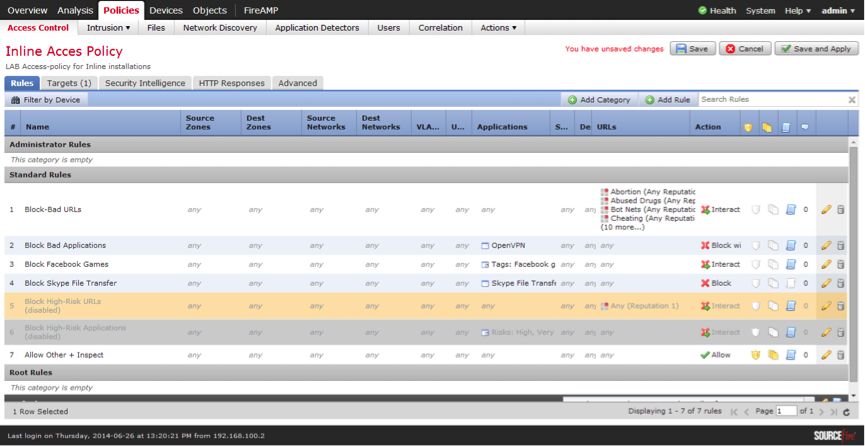Edit the Block Bad Applications rule pencil icon

tap(826, 246)
